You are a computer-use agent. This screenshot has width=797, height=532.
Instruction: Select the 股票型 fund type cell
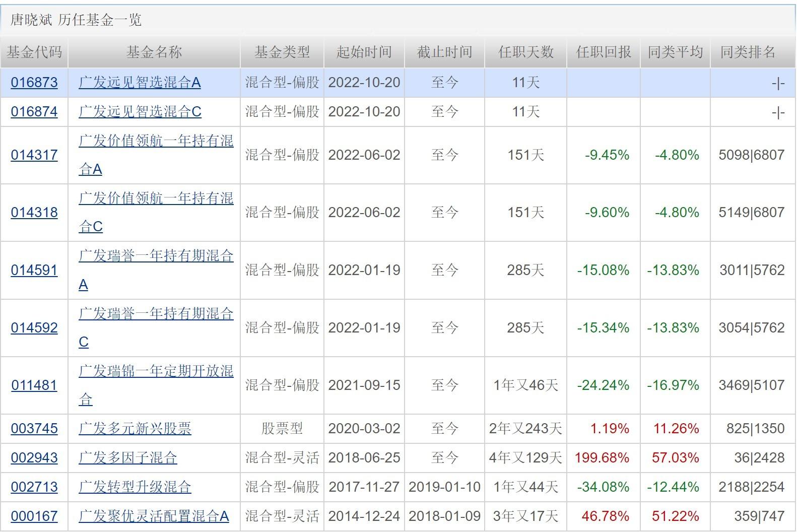coord(282,429)
